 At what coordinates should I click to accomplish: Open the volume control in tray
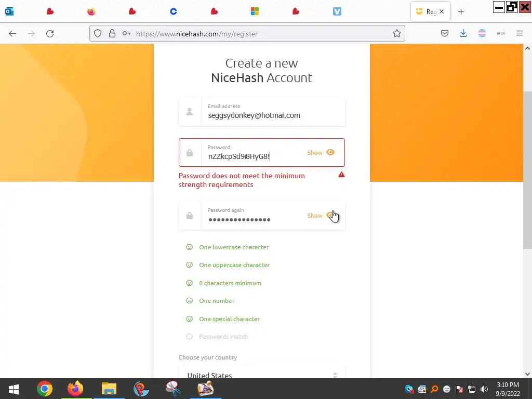pyautogui.click(x=484, y=389)
